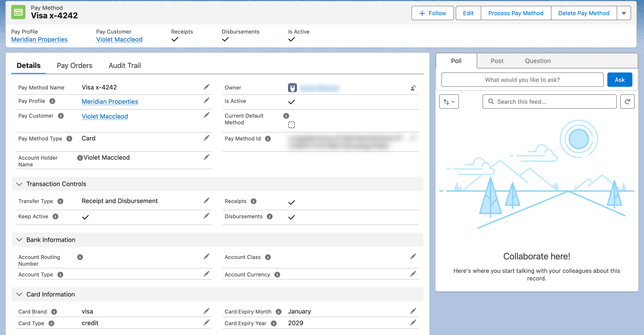Show info tooltip for Card Brand
The width and height of the screenshot is (644, 335).
click(54, 312)
